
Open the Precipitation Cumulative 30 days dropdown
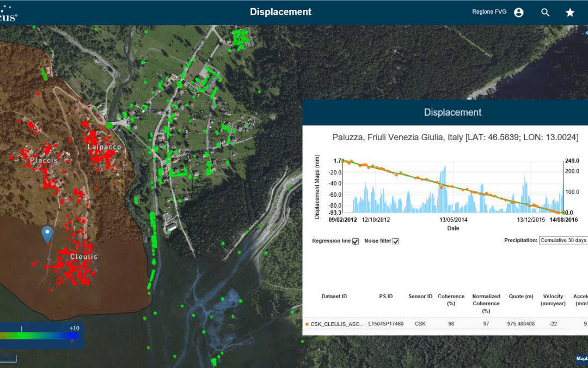tap(563, 240)
